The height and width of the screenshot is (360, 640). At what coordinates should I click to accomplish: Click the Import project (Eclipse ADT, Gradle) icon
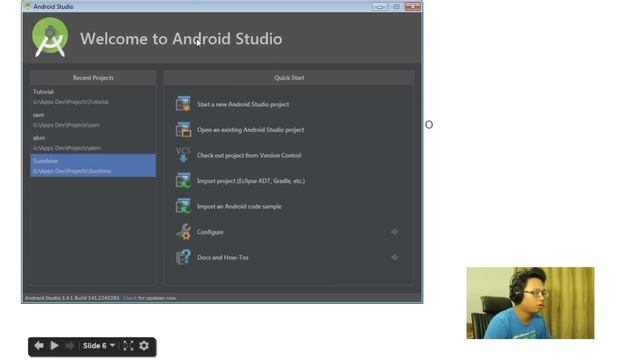point(183,181)
